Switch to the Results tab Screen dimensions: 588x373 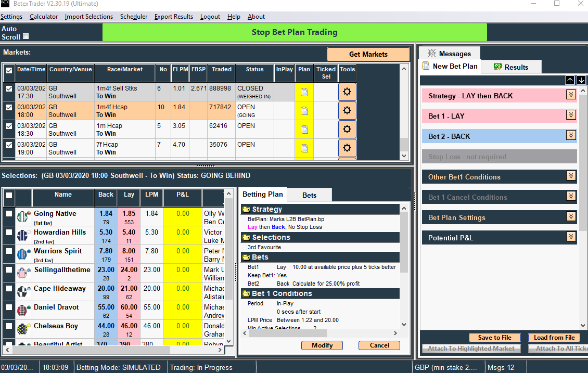click(510, 67)
